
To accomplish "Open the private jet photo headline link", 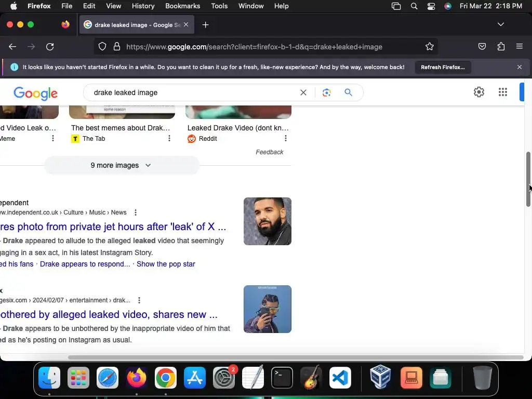I will 113,227.
